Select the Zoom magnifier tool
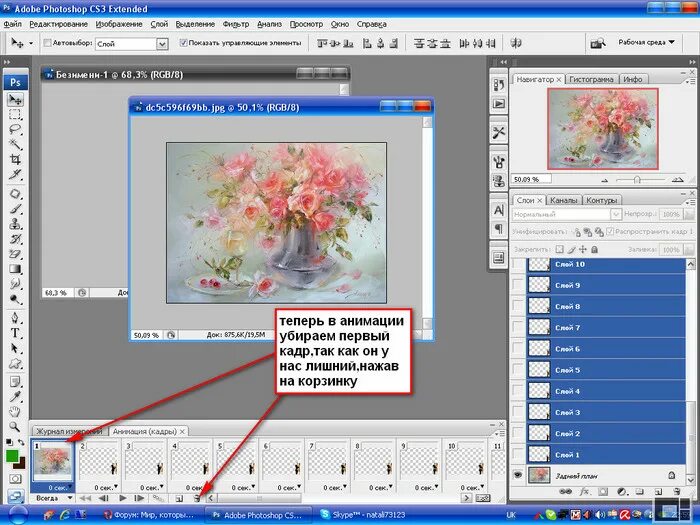This screenshot has width=700, height=525. [16, 427]
